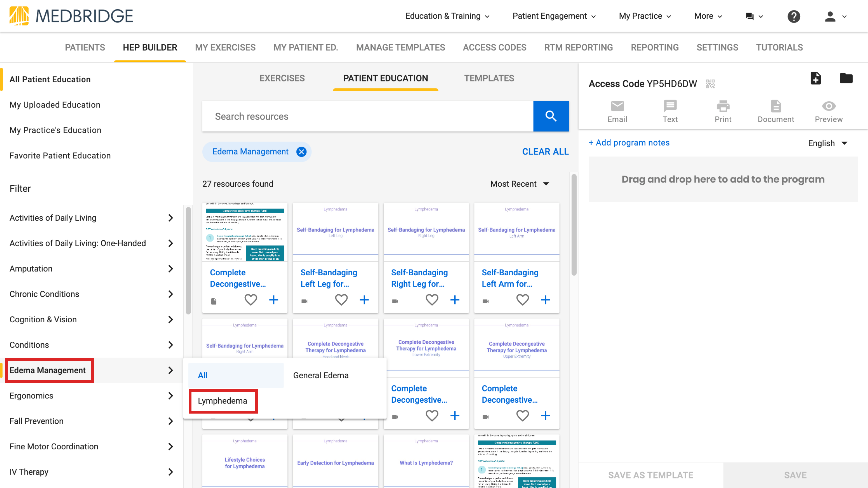Print the program
The image size is (868, 488).
coord(723,112)
